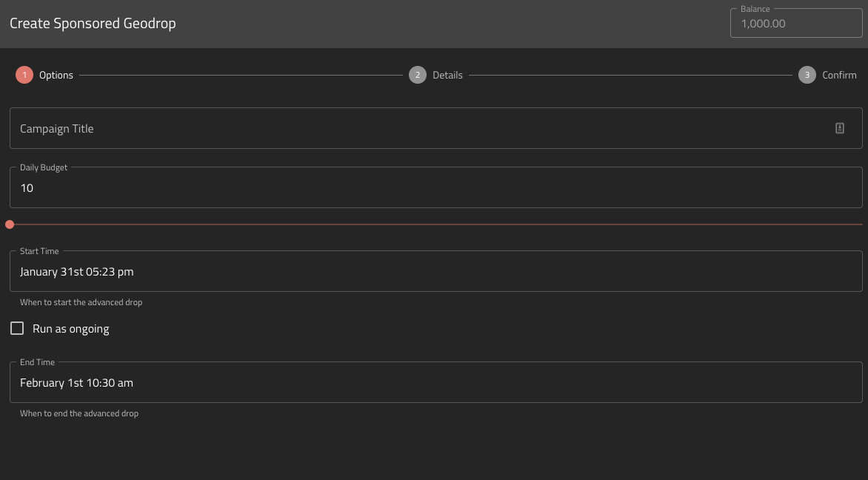Click the Balance field showing 1,000.00
Screen dimensions: 868x480
tap(796, 23)
